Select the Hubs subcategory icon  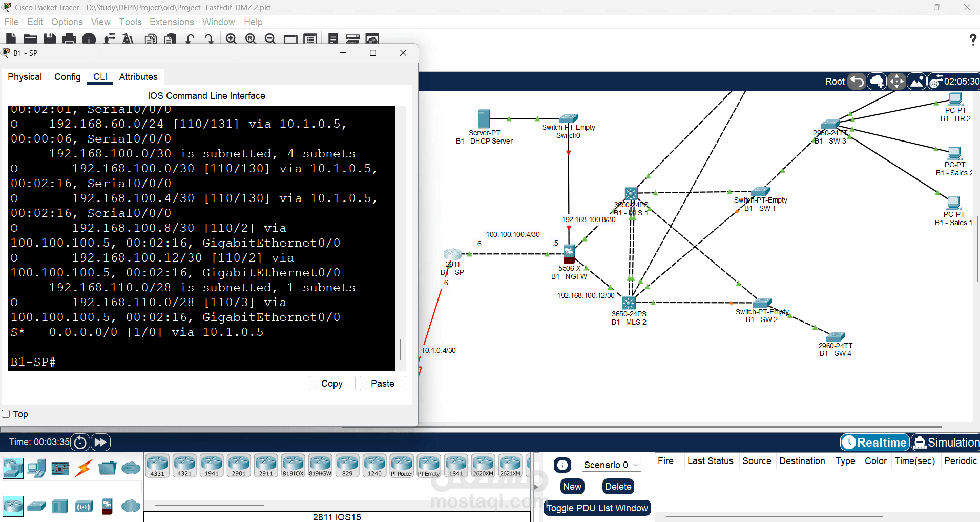[60, 507]
